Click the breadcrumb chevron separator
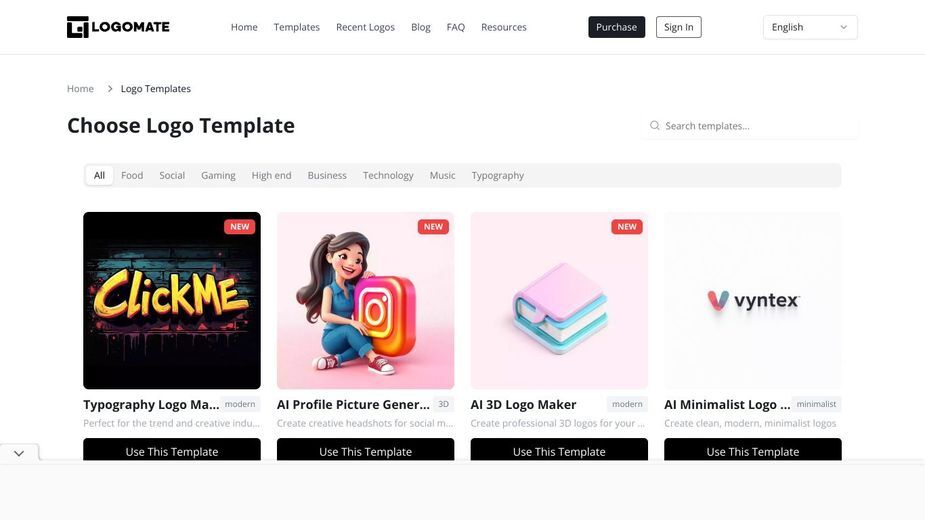 point(110,89)
